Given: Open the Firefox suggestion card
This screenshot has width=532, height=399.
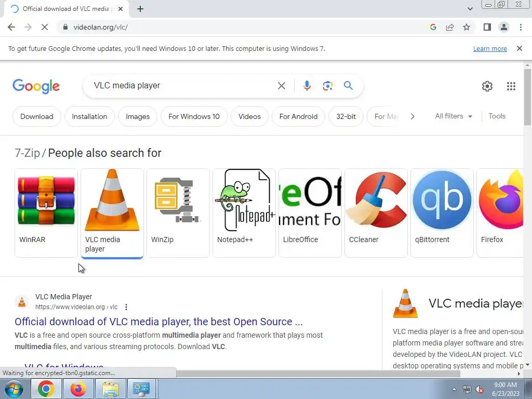Looking at the screenshot, I should pos(500,212).
